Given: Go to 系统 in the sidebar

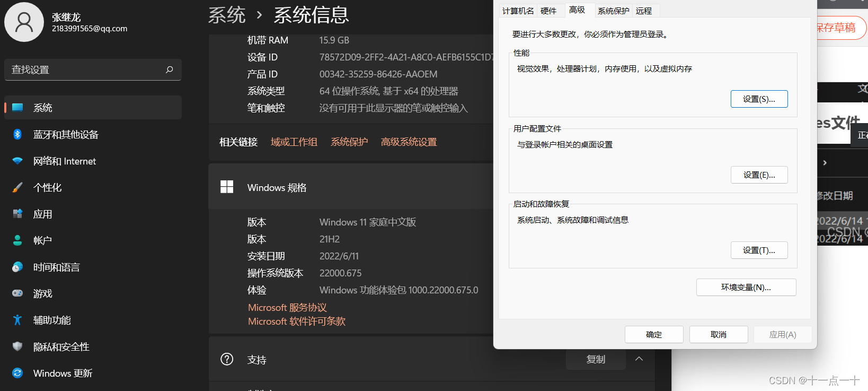Looking at the screenshot, I should coord(93,108).
